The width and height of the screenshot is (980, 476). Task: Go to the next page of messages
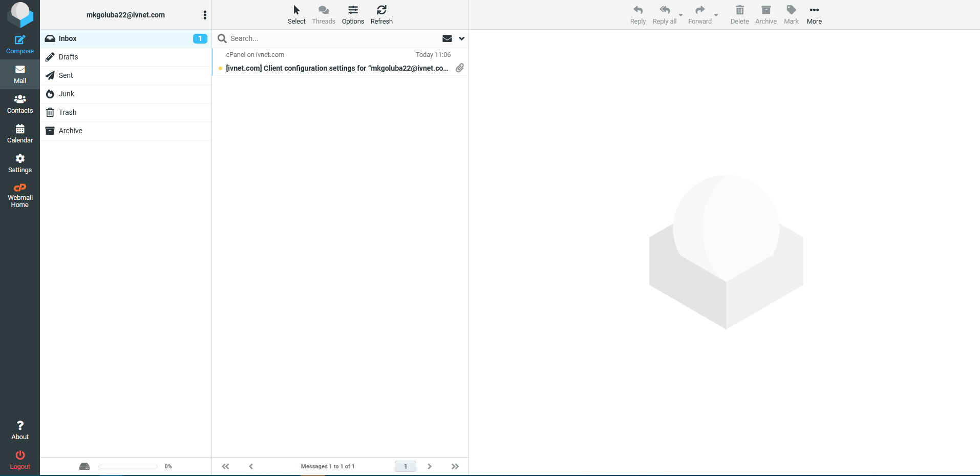(430, 466)
